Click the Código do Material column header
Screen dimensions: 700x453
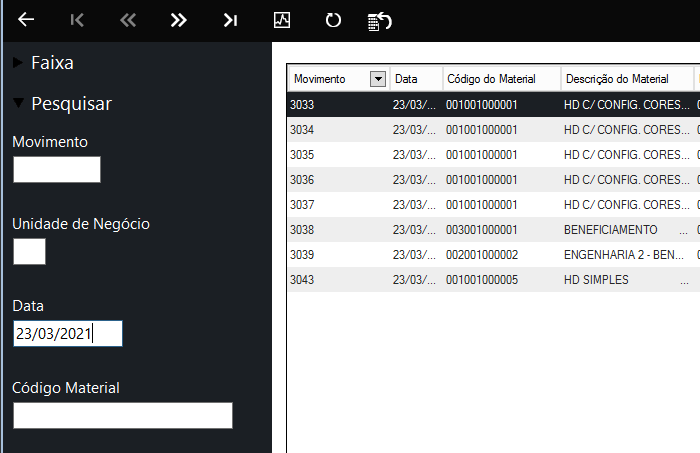tap(502, 79)
